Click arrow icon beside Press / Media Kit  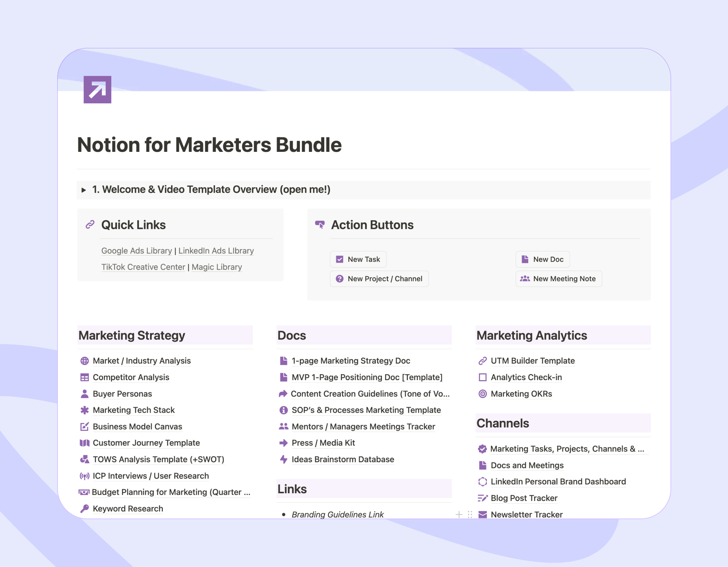pyautogui.click(x=284, y=443)
